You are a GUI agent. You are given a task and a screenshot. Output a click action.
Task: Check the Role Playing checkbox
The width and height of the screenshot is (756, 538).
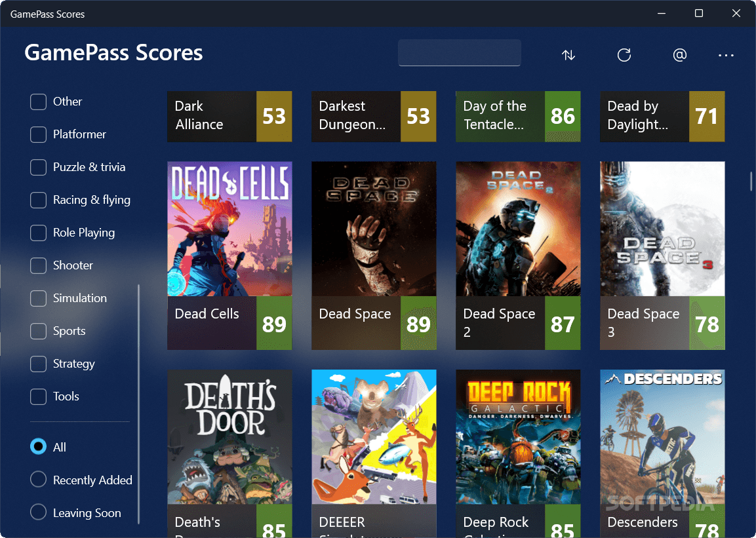coord(38,233)
